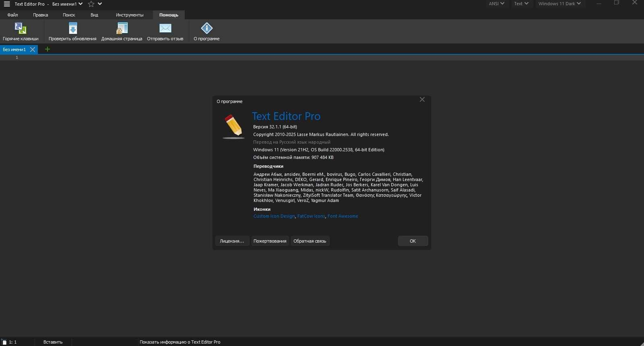Add a new document tab with plus icon

[47, 49]
